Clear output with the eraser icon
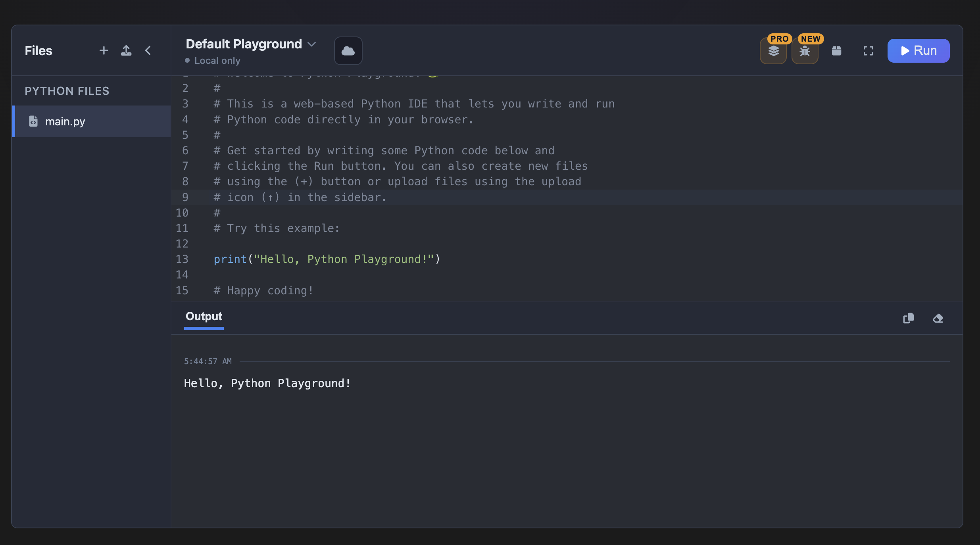980x545 pixels. [938, 318]
